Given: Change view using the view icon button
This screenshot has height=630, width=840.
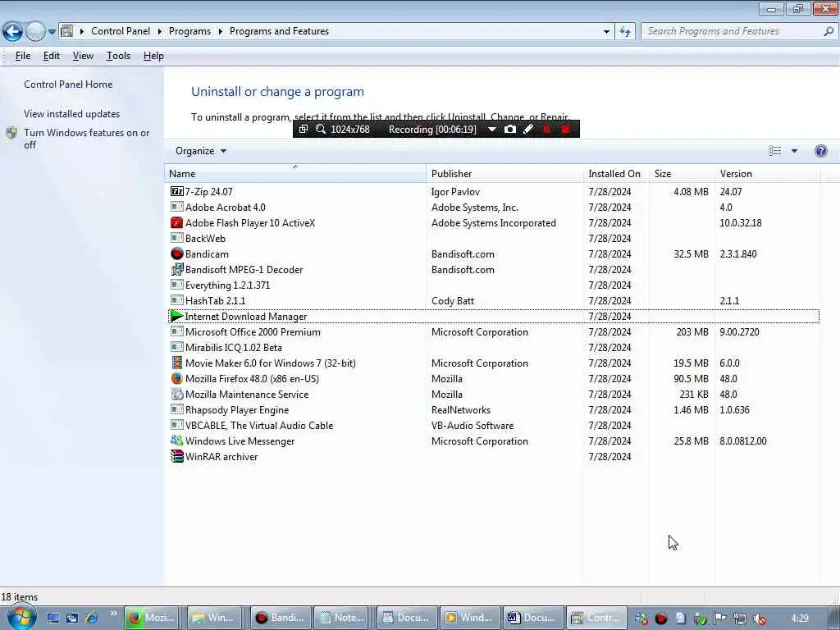Looking at the screenshot, I should [x=774, y=151].
